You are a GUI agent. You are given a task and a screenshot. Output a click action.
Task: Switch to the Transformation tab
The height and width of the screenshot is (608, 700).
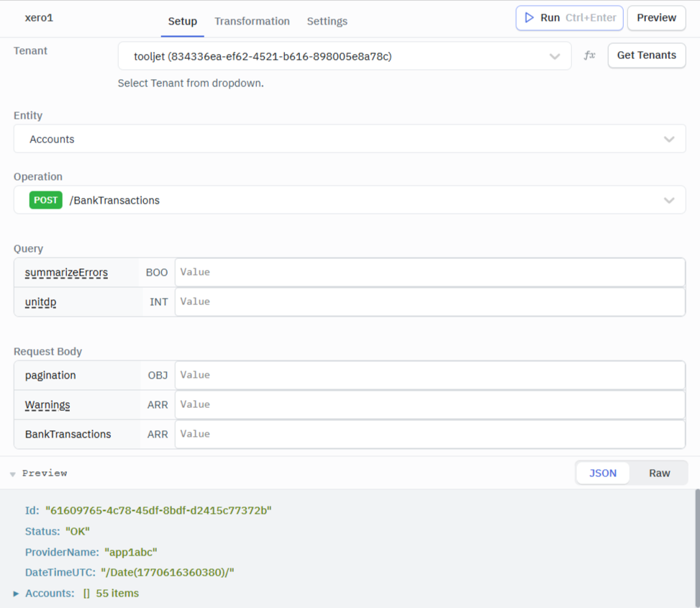click(x=252, y=22)
